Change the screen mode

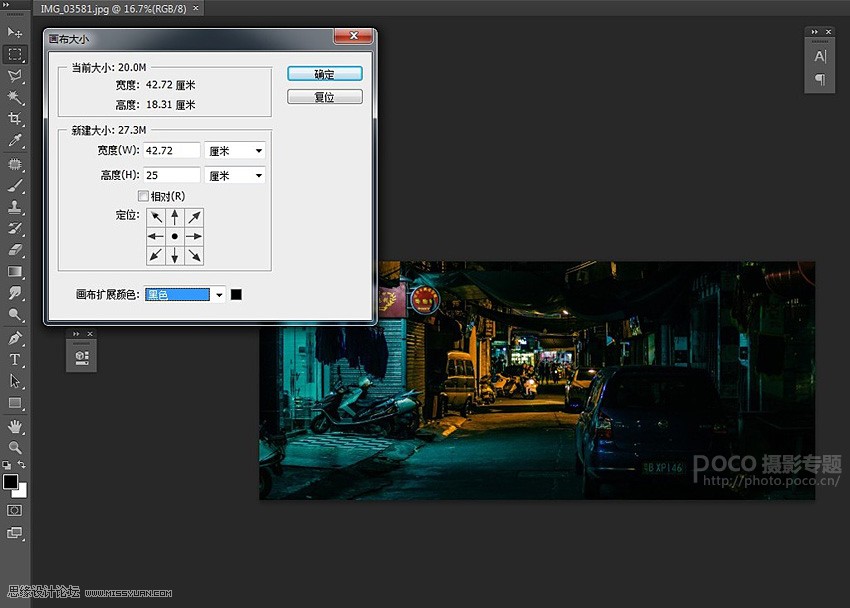click(x=15, y=533)
